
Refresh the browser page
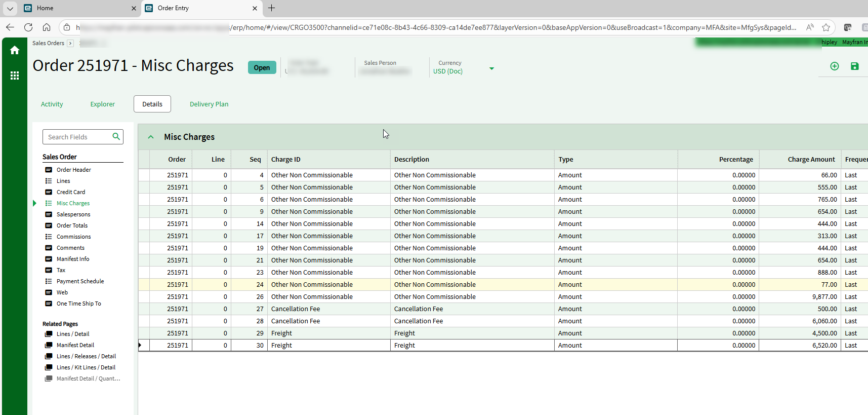28,27
